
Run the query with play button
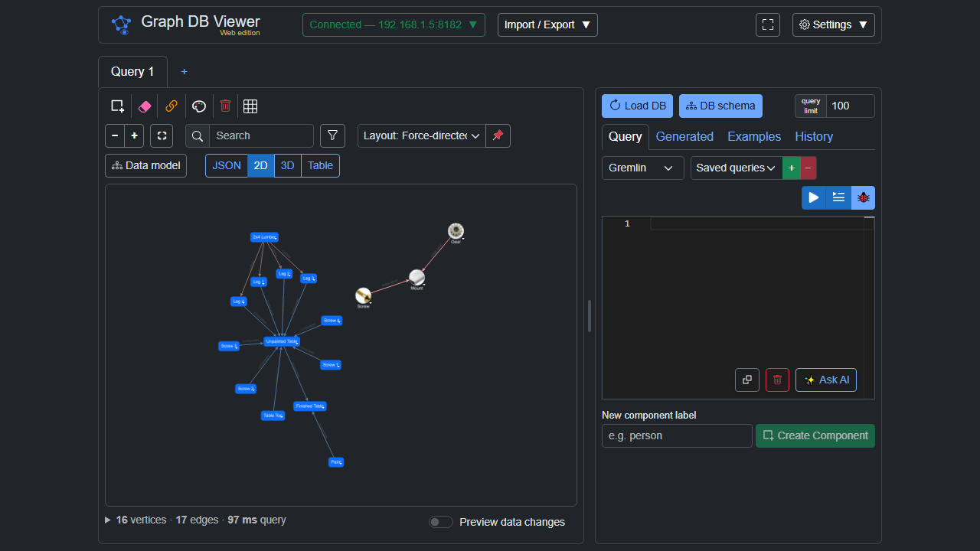[x=814, y=197]
